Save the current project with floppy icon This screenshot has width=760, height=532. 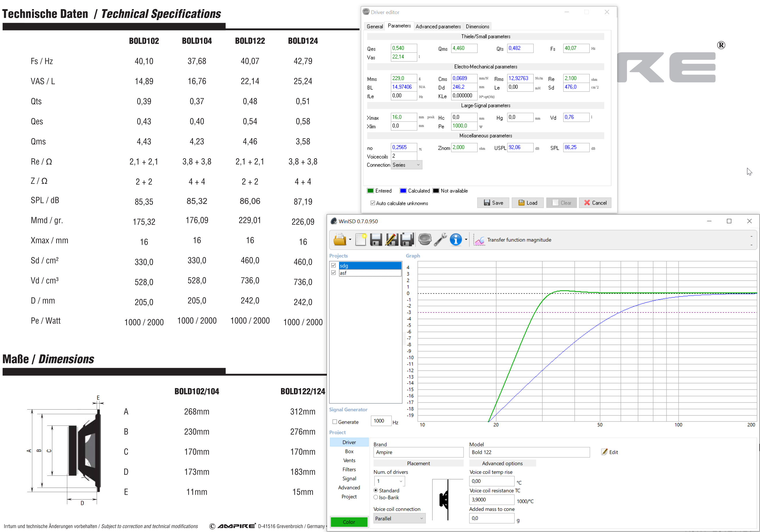click(376, 240)
